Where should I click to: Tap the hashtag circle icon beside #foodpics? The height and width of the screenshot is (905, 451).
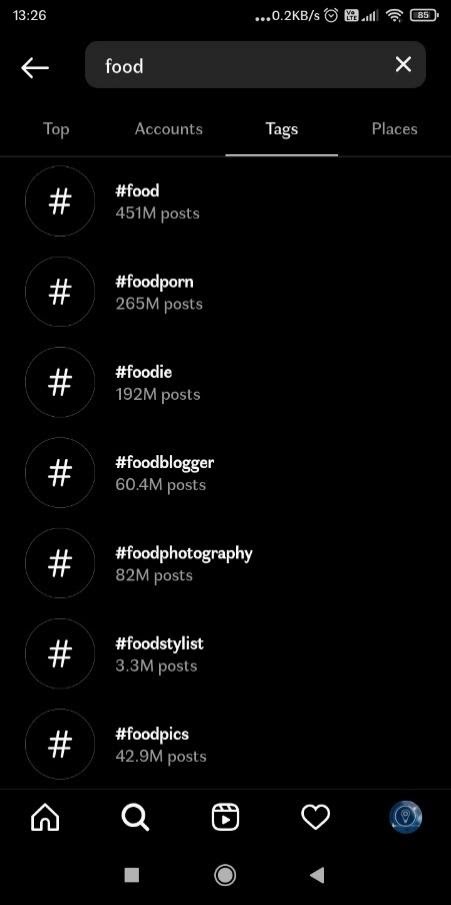(x=59, y=744)
